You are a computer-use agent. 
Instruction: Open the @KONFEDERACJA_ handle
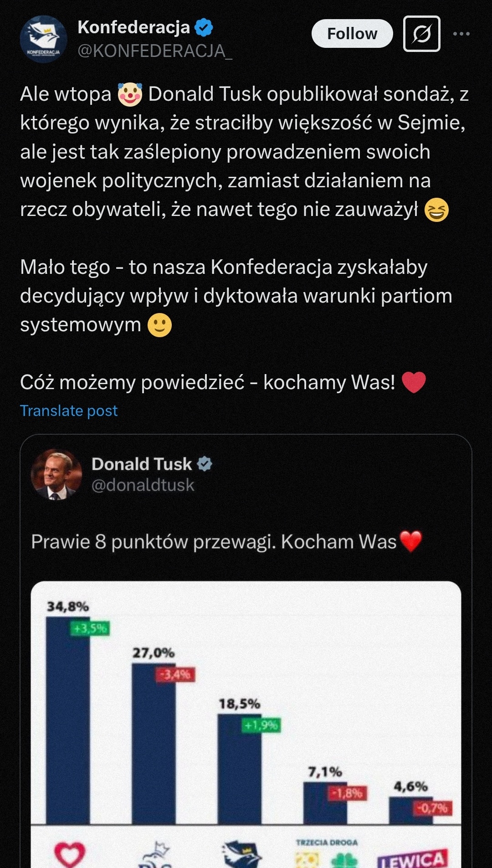click(155, 51)
